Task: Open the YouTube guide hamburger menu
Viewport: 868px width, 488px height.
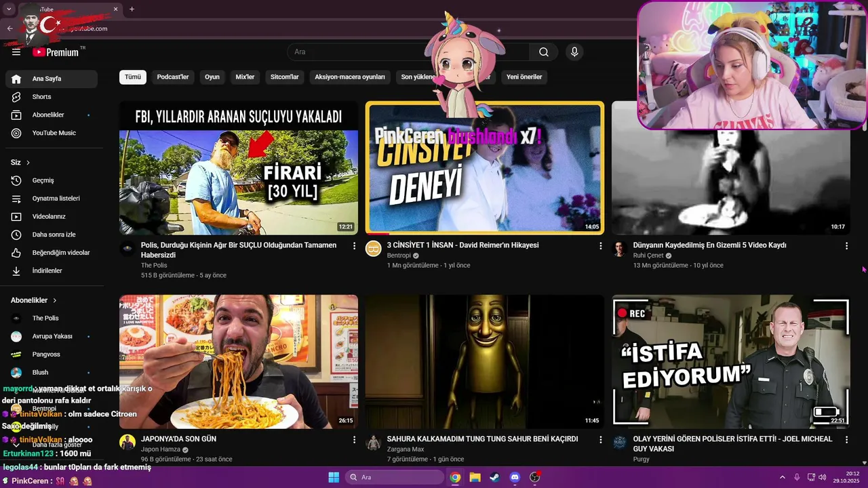Action: coord(16,52)
